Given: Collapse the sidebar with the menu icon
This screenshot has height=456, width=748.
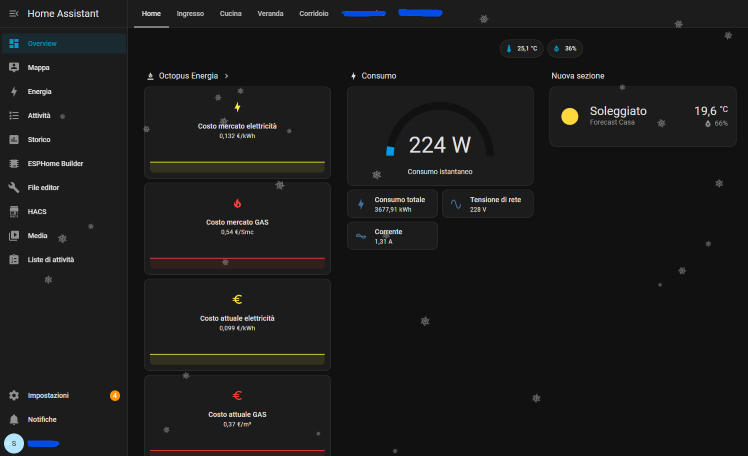Looking at the screenshot, I should (x=13, y=13).
